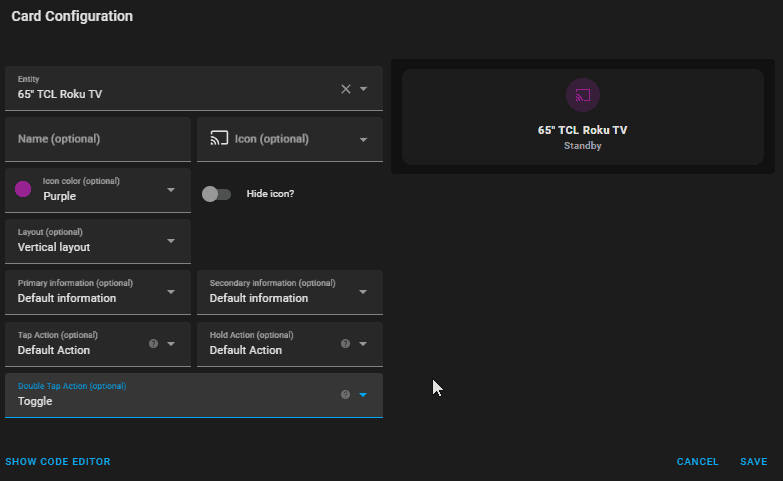Click the Vertical layout value
This screenshot has height=481, width=783.
click(54, 247)
